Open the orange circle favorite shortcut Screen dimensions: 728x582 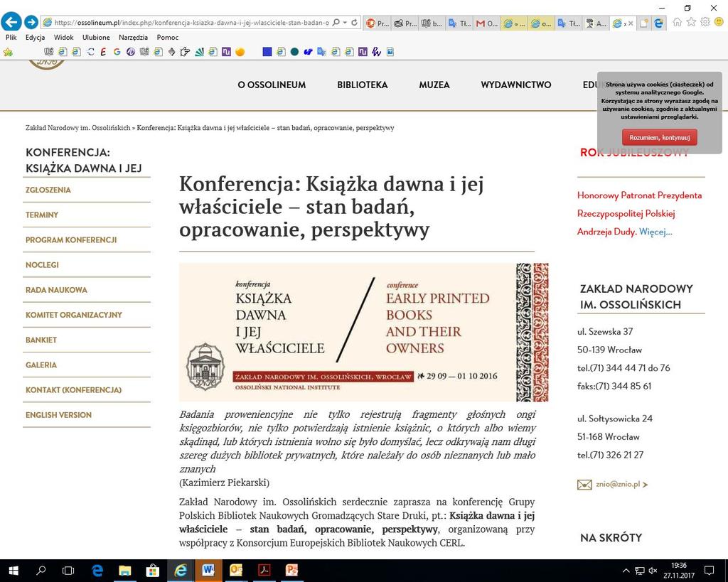(240, 52)
